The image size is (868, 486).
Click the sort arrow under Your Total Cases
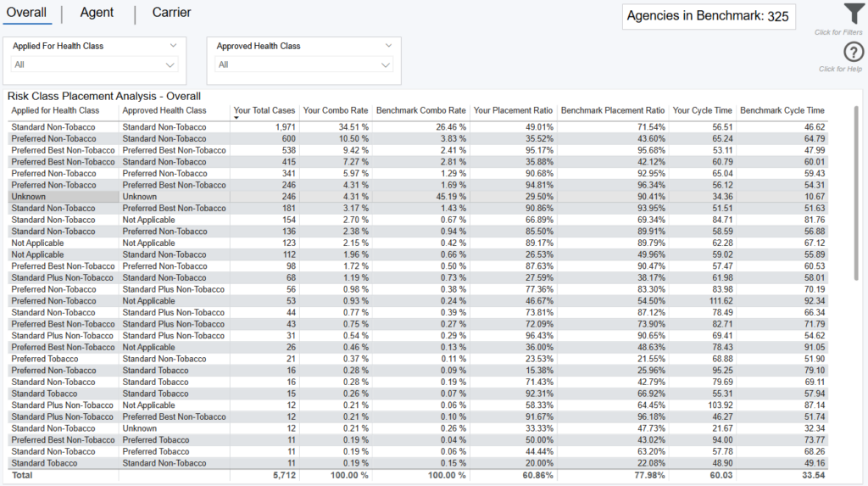tap(236, 118)
